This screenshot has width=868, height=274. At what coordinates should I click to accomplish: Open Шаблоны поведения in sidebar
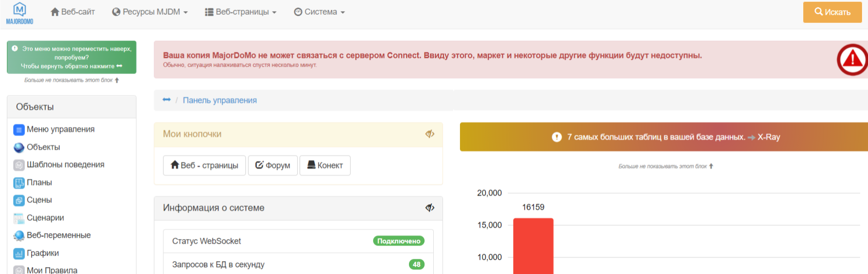(65, 165)
